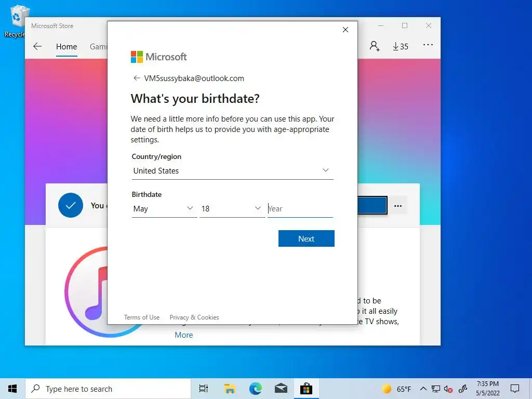Open the Windows Start menu
Screen dimensions: 532x399
pyautogui.click(x=12, y=389)
